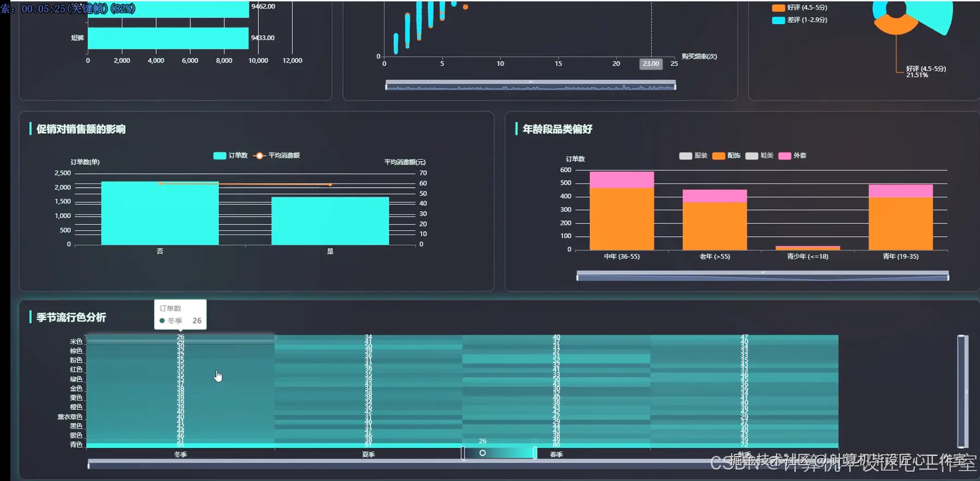This screenshot has width=980, height=481.
Task: Click the 平均消费额(元) axis title
Action: (405, 162)
